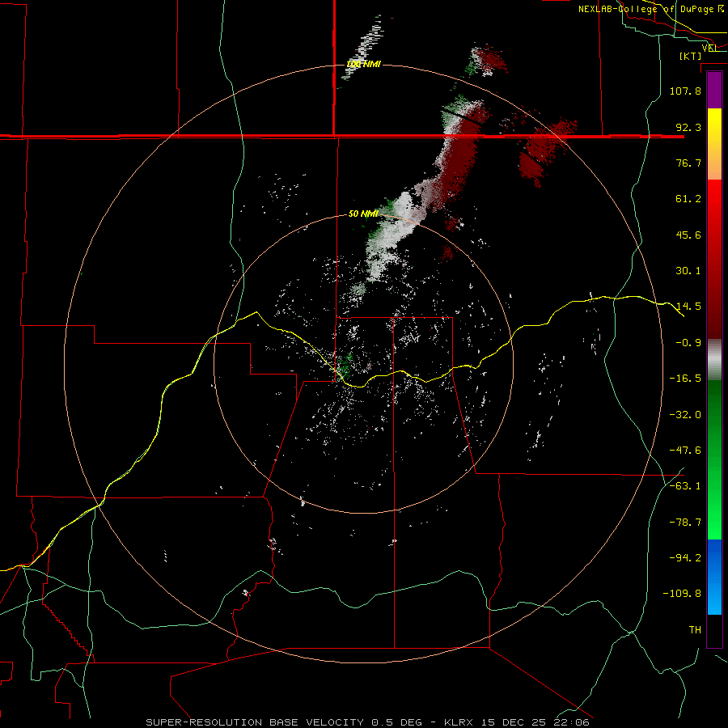Select the -94.2 scale value
Screen dimensions: 728x728
tap(685, 558)
